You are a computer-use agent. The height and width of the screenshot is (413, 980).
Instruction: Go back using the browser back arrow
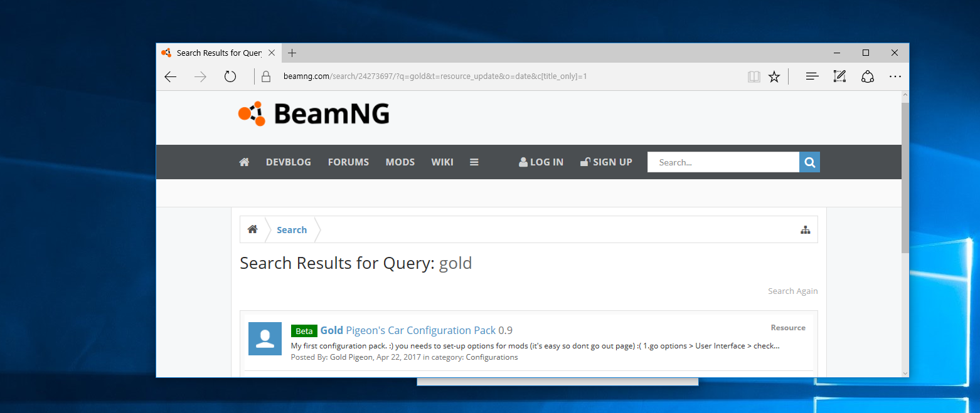pyautogui.click(x=170, y=76)
